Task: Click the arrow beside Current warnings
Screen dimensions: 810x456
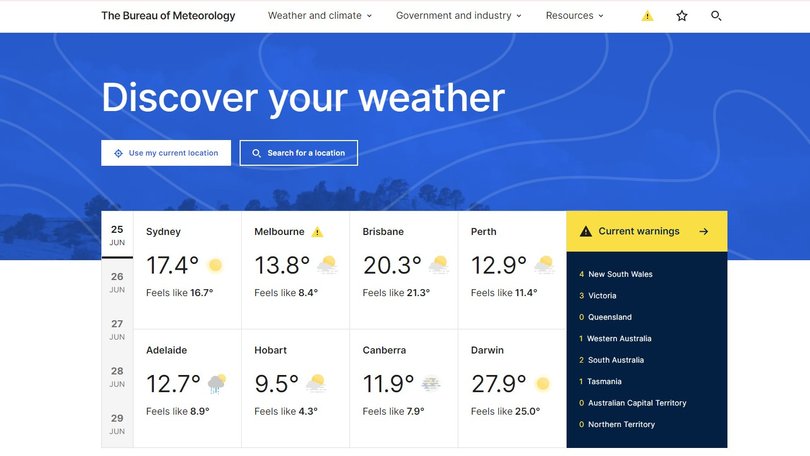Action: 704,231
